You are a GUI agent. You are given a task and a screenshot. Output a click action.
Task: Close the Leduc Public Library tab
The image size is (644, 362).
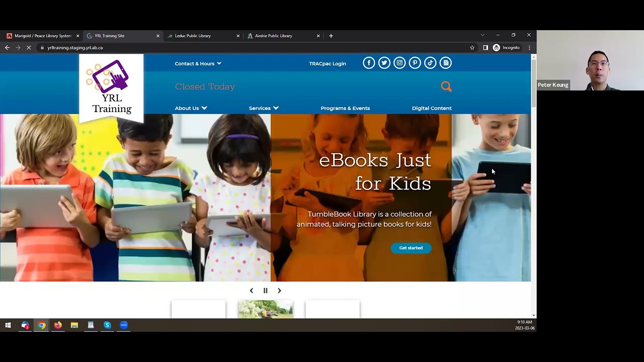tap(238, 36)
